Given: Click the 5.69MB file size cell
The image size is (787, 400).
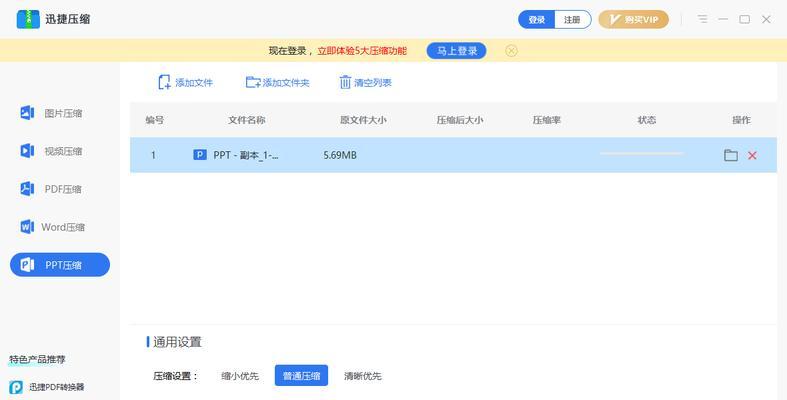Looking at the screenshot, I should pos(340,155).
